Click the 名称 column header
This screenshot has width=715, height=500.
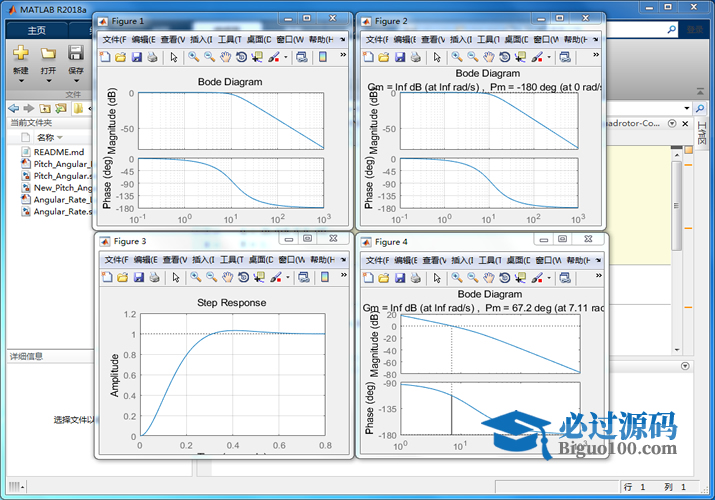(46, 137)
